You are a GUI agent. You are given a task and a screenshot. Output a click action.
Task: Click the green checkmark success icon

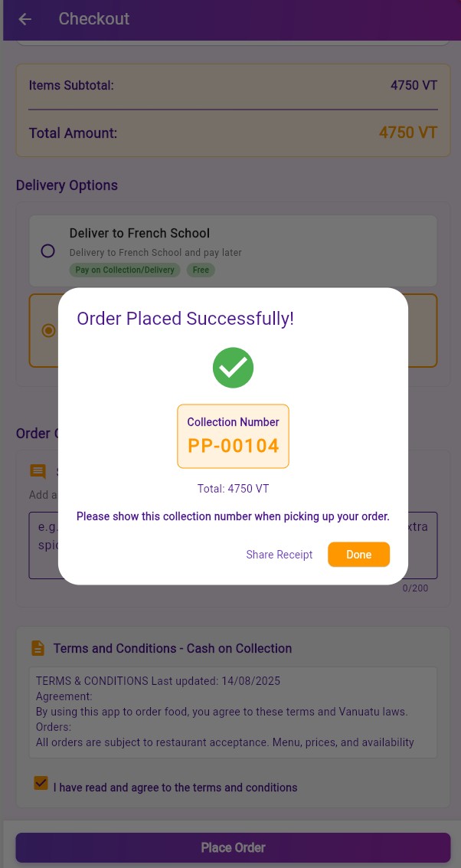click(233, 368)
